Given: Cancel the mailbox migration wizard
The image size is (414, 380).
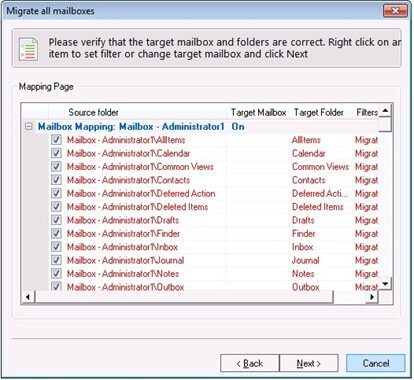Looking at the screenshot, I should tap(376, 363).
